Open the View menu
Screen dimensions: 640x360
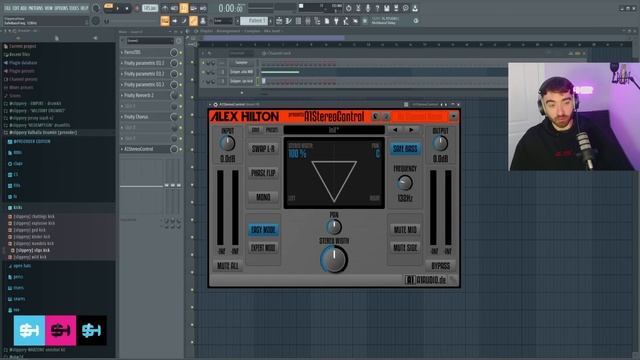coord(48,8)
